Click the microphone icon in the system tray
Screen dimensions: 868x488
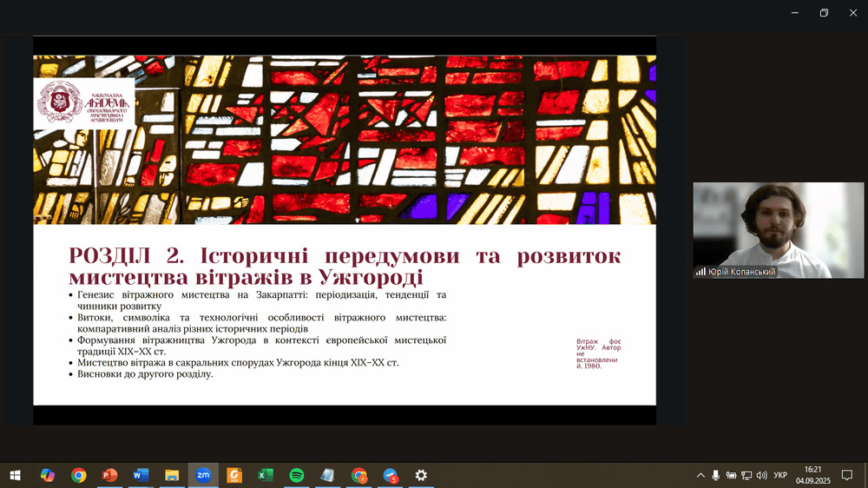click(716, 475)
